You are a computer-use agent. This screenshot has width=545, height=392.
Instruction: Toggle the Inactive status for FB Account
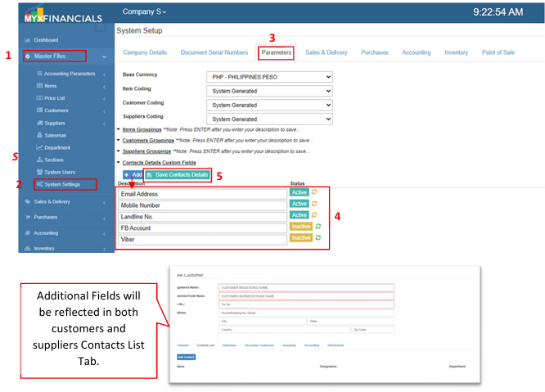300,227
